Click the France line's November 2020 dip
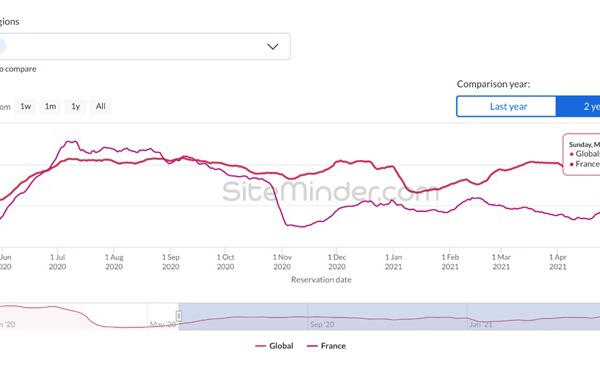The width and height of the screenshot is (600, 366). [301, 226]
